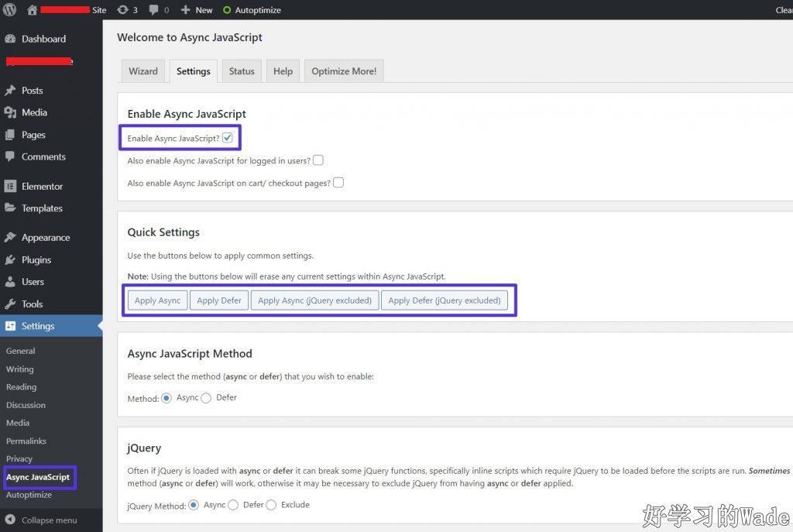
Task: Uncheck Enable Async JavaScript checkbox
Action: pos(228,138)
